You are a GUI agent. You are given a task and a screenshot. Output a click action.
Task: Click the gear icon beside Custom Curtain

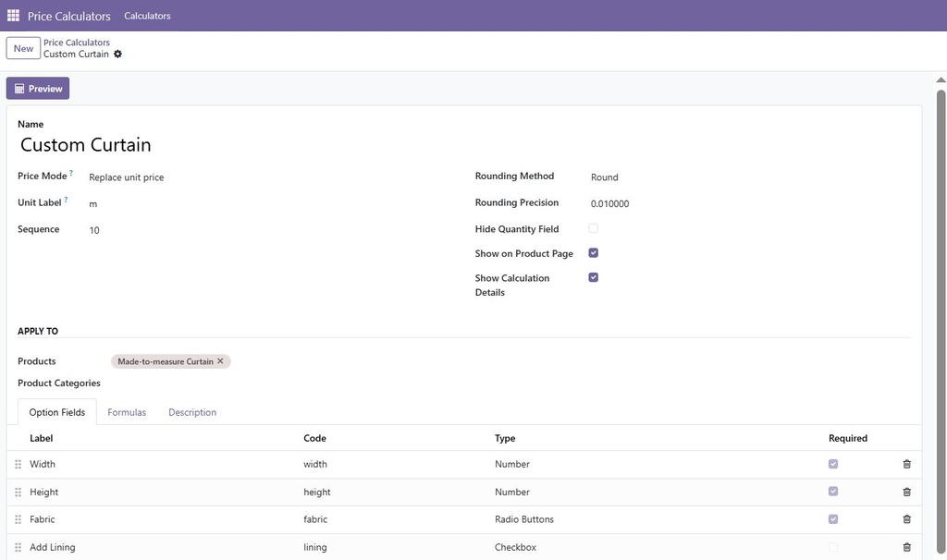(117, 54)
